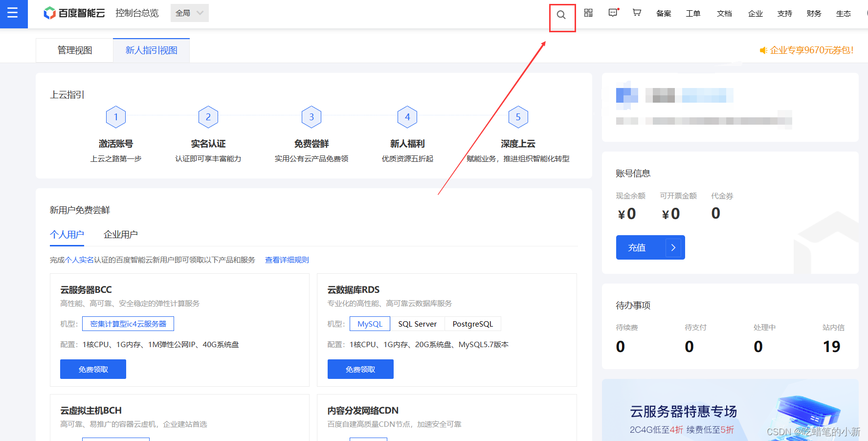868x441 pixels.
Task: Click 云数据库RDS card title
Action: click(354, 290)
